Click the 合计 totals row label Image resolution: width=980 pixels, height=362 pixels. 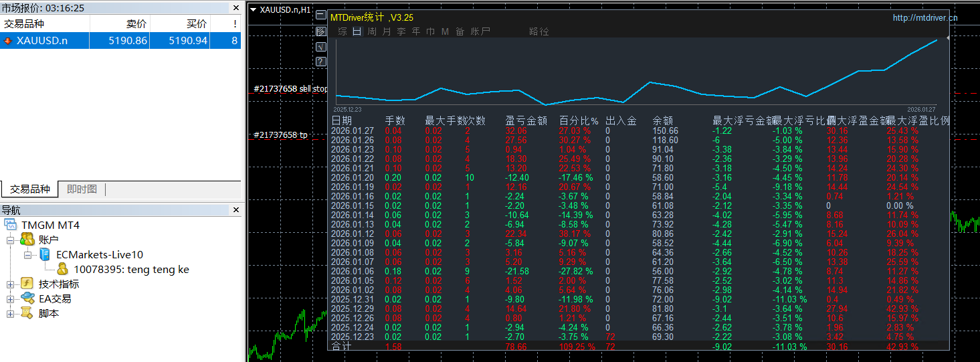pyautogui.click(x=342, y=347)
